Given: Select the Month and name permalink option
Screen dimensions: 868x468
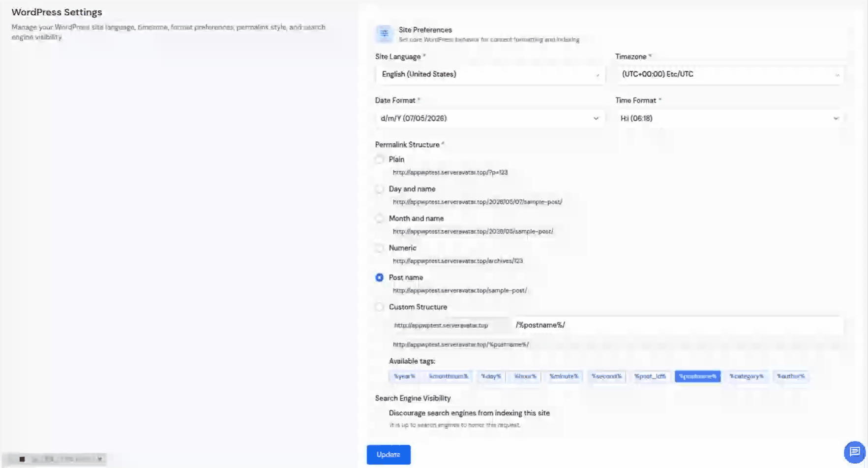Looking at the screenshot, I should click(x=379, y=218).
